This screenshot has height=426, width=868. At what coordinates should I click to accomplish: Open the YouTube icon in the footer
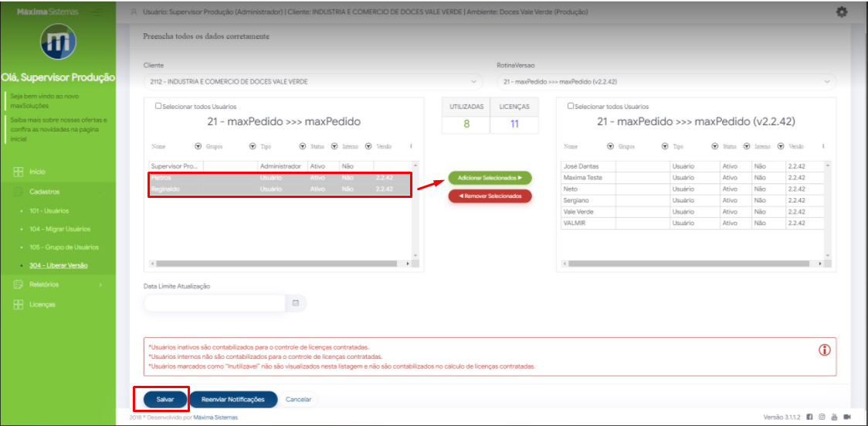[x=834, y=417]
